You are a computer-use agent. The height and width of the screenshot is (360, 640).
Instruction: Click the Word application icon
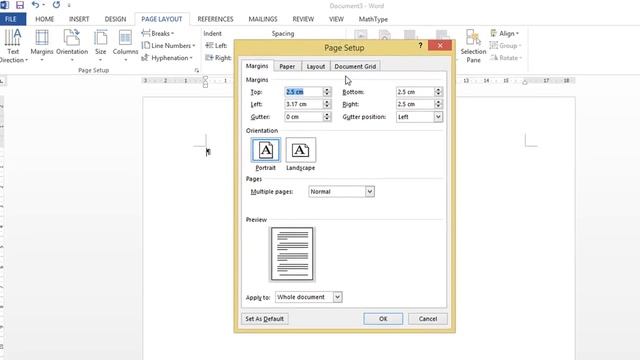(x=4, y=5)
